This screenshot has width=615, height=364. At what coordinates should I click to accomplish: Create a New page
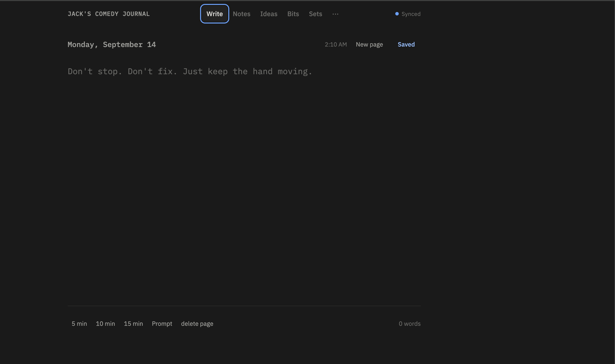pos(369,44)
